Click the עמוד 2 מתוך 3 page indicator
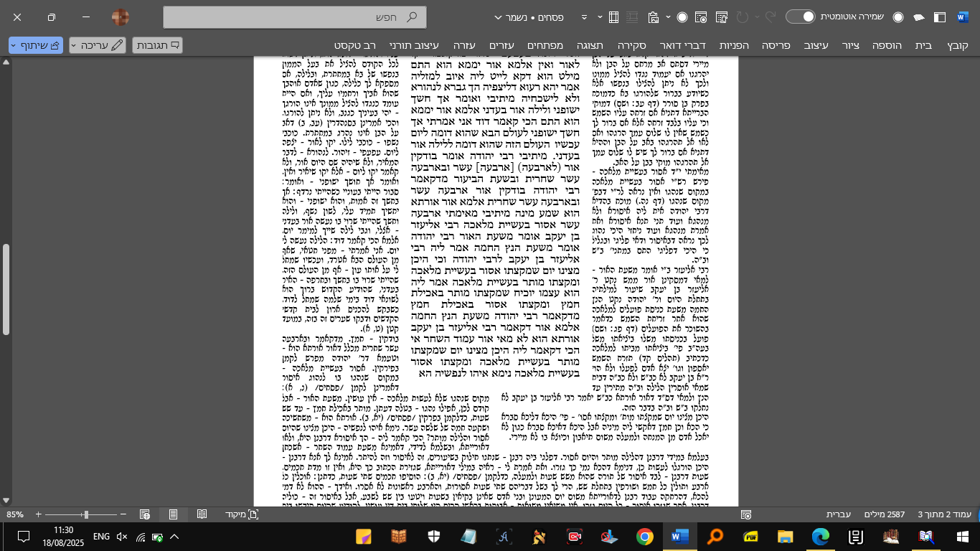This screenshot has width=980, height=551. [x=945, y=514]
